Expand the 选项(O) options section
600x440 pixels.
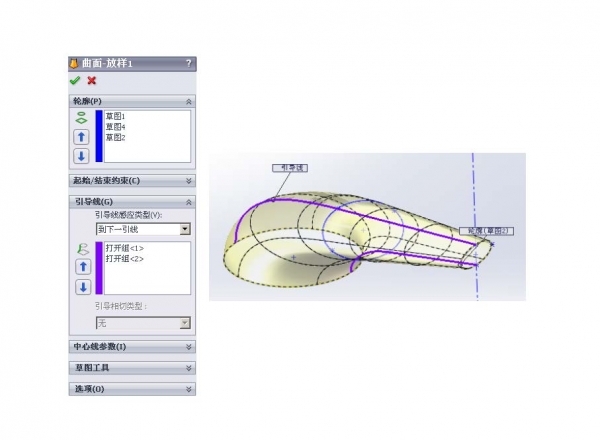189,389
